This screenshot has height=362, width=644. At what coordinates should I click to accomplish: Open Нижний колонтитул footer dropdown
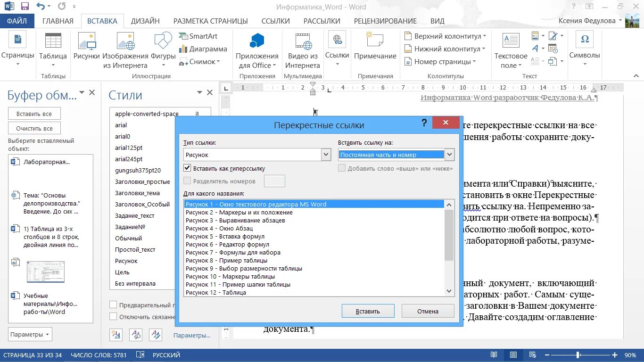[x=445, y=49]
